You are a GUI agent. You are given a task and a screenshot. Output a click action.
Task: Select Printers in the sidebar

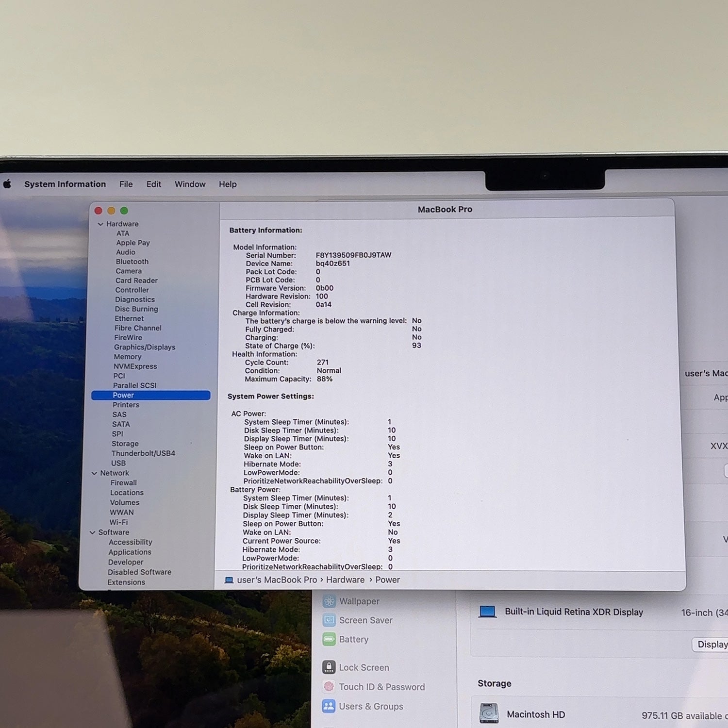[126, 405]
